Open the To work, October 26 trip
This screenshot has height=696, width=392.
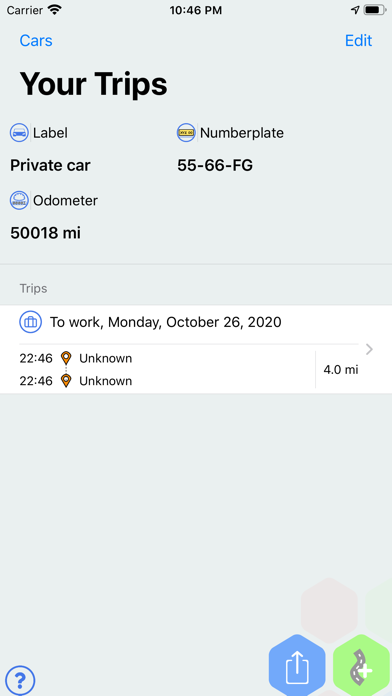196,349
